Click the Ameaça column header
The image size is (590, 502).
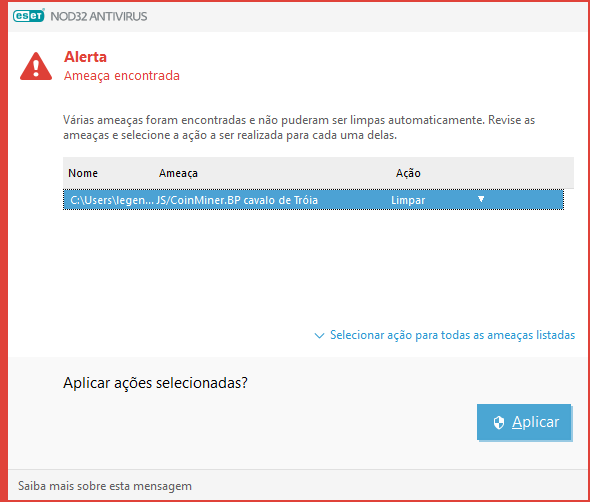click(x=178, y=173)
